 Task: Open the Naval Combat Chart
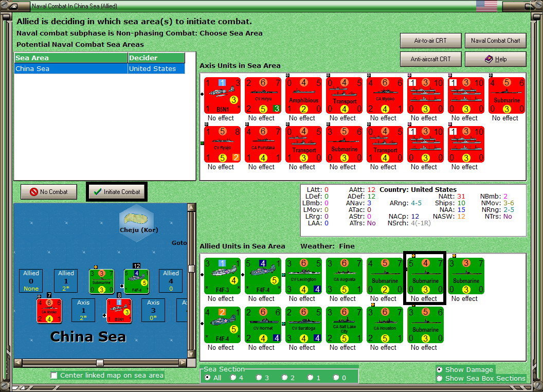coord(495,41)
